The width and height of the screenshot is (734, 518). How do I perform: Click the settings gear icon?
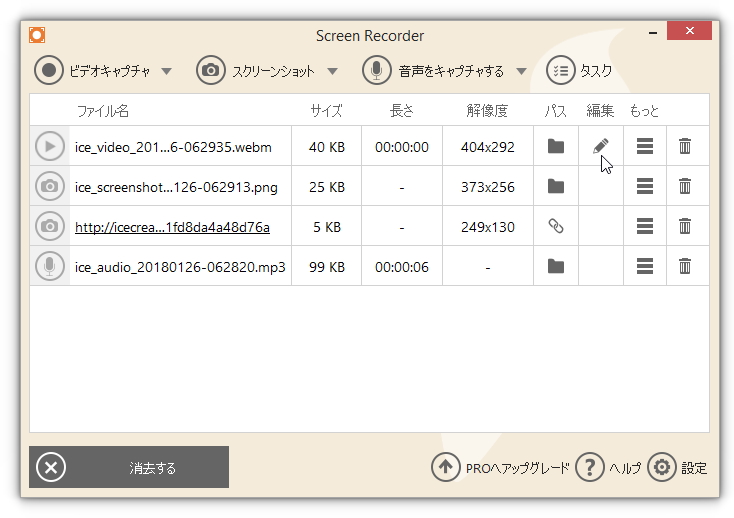pos(661,467)
